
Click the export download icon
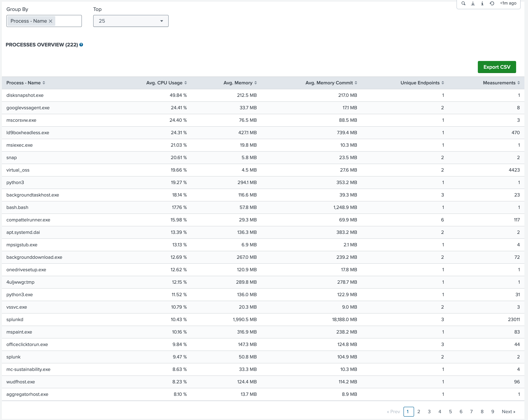coord(473,3)
